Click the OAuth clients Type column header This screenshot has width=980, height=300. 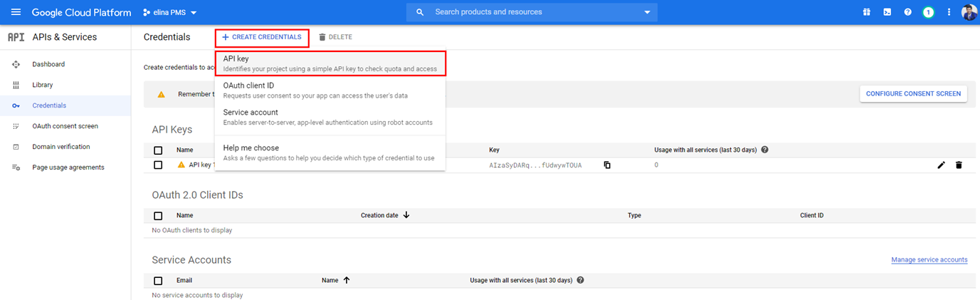coord(634,215)
